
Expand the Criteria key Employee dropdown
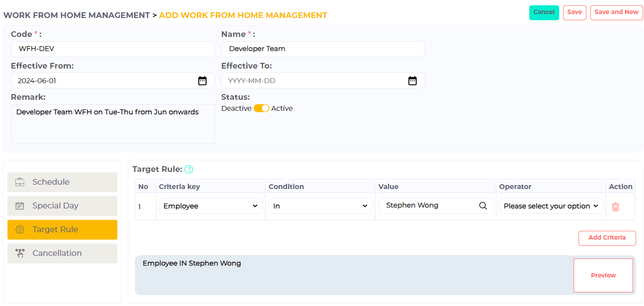(211, 206)
